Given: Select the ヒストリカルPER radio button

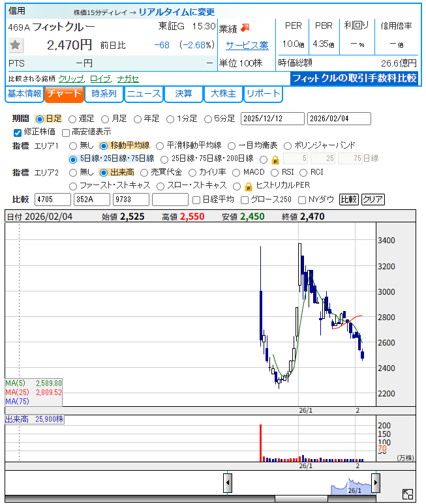Looking at the screenshot, I should point(237,186).
